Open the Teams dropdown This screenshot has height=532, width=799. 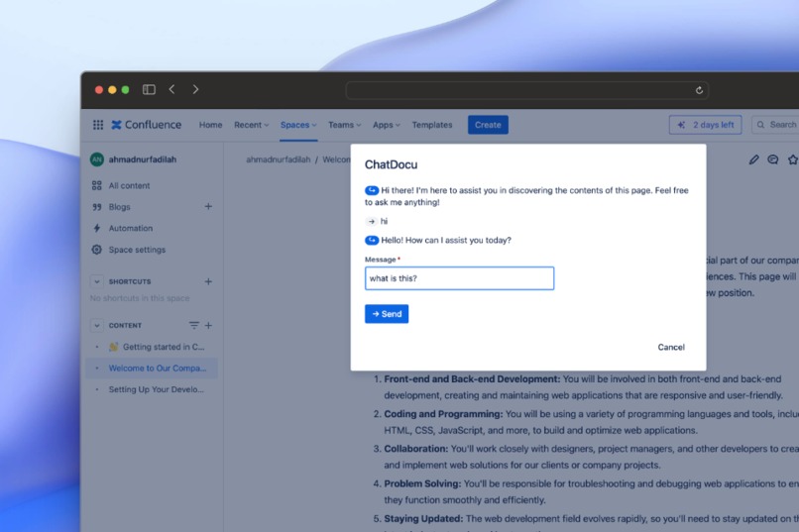pyautogui.click(x=344, y=125)
